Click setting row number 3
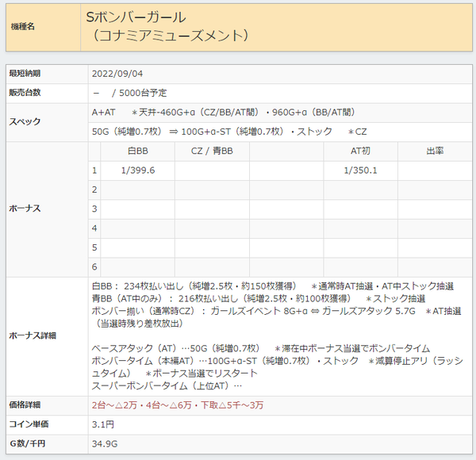476x460 pixels. coord(94,209)
